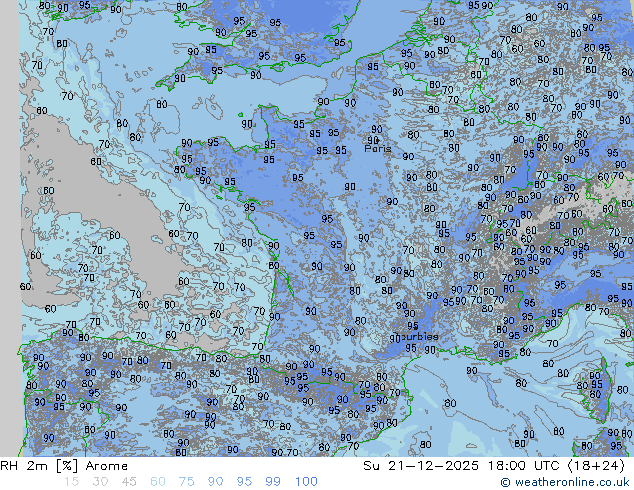Select the 60 value in legend
The height and width of the screenshot is (490, 634).
pyautogui.click(x=159, y=482)
